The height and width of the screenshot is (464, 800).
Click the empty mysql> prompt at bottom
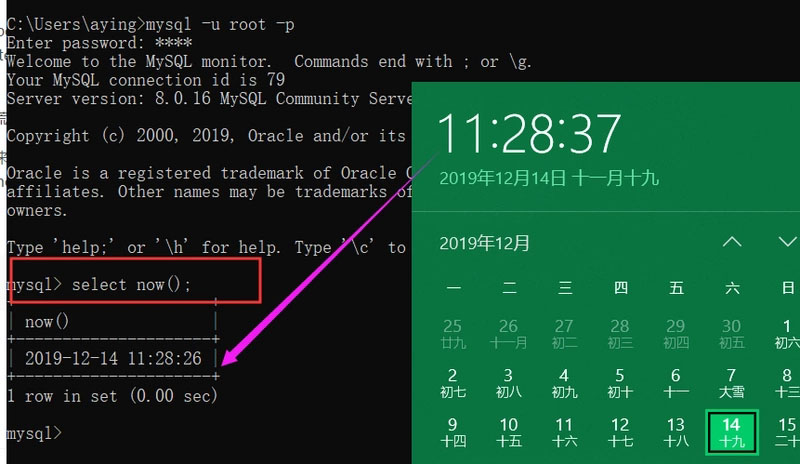point(34,433)
